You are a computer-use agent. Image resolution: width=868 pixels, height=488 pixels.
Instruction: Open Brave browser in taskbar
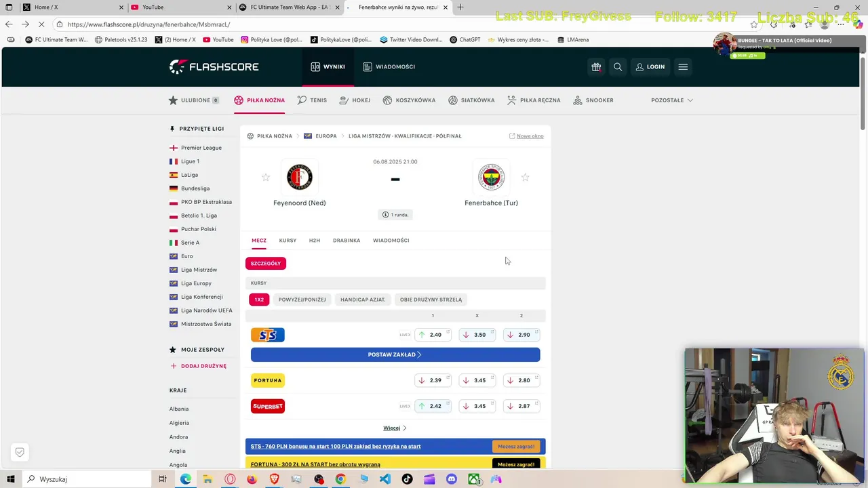(275, 479)
